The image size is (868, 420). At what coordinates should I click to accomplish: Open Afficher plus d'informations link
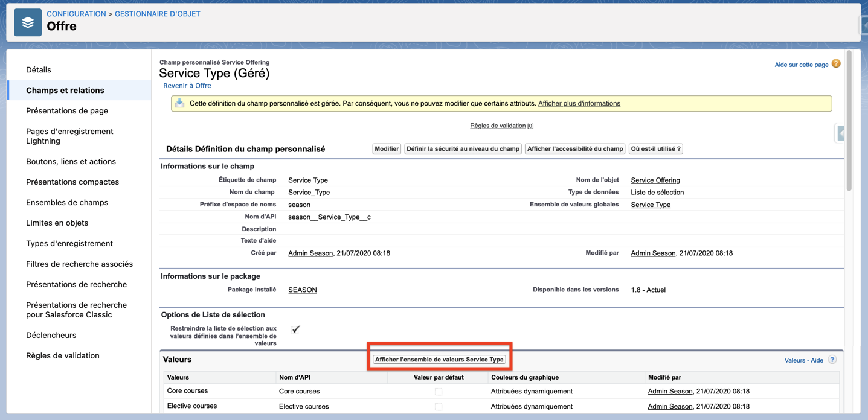[x=579, y=103]
